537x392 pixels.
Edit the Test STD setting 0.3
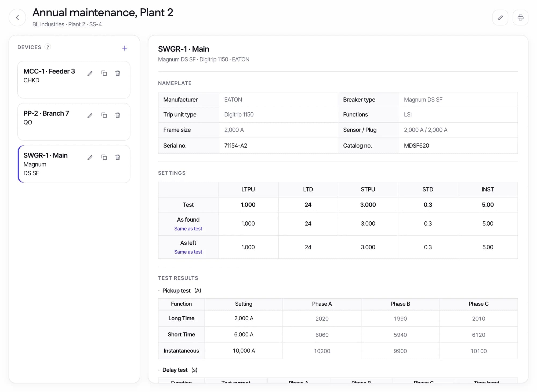click(x=428, y=205)
